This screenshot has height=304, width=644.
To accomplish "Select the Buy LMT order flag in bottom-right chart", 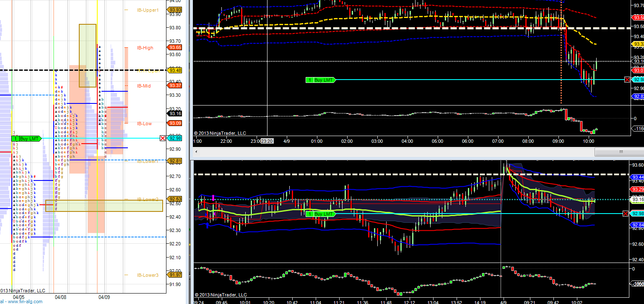I will (321, 214).
